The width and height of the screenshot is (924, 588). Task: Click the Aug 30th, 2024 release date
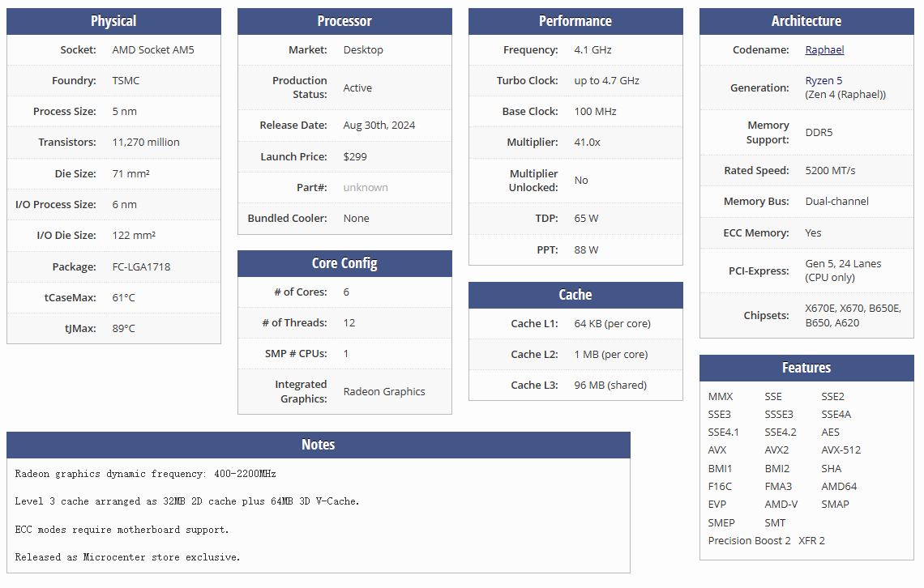click(379, 125)
